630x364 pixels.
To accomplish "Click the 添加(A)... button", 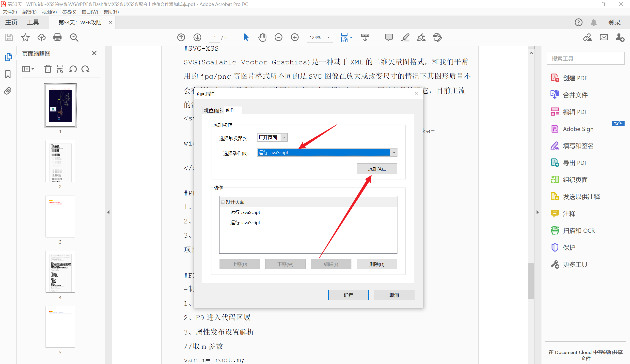I will pos(377,169).
